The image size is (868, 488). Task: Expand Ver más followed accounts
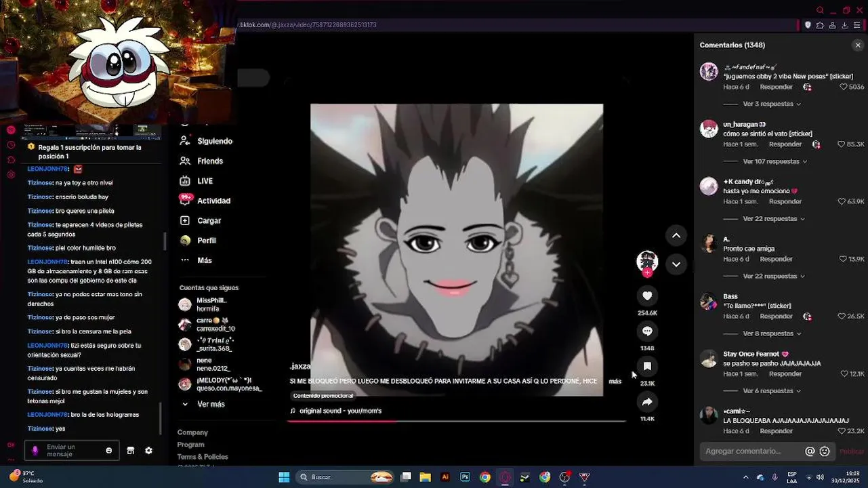pyautogui.click(x=203, y=405)
